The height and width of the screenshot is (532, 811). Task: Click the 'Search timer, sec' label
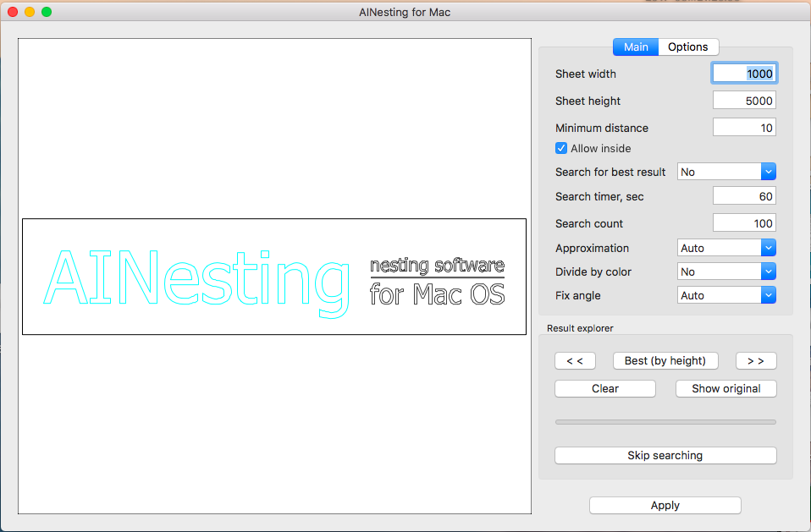click(599, 196)
